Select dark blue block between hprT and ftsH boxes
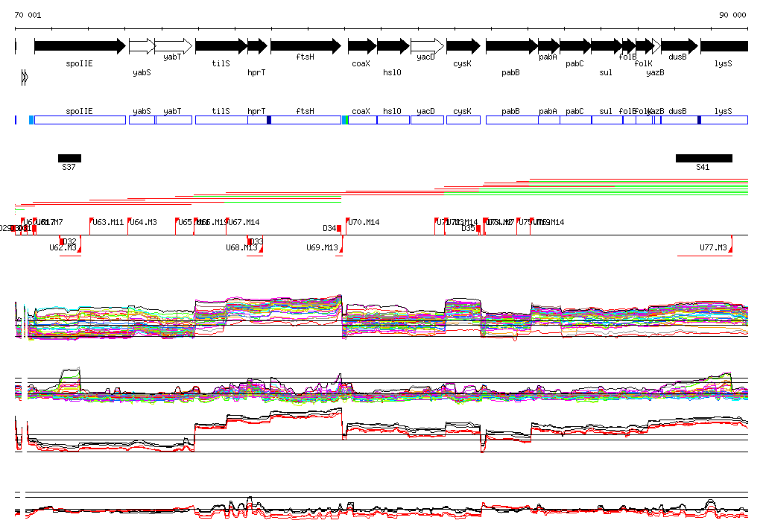763x532 pixels. pyautogui.click(x=269, y=120)
